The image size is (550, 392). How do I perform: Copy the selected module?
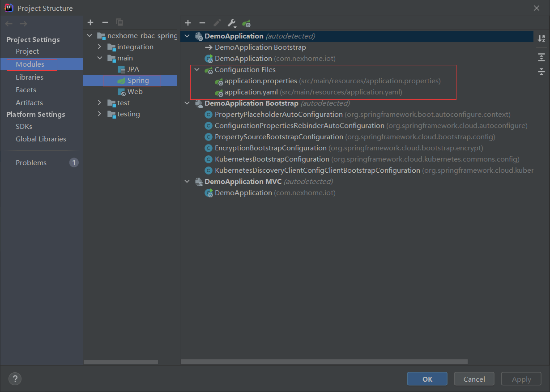pos(119,22)
